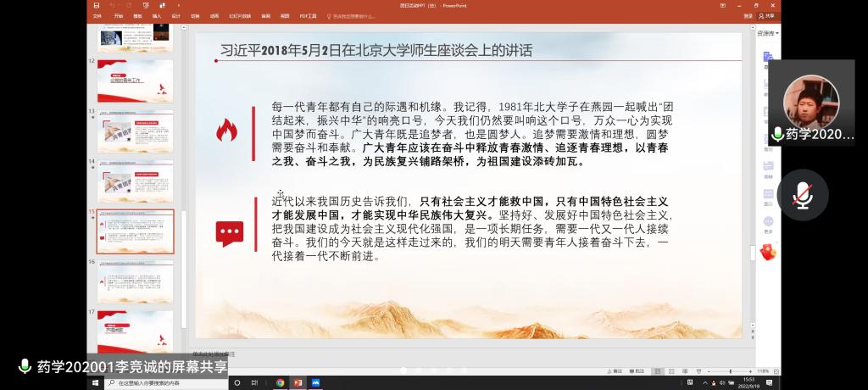This screenshot has width=868, height=390.
Task: Select slide 16 thumbnail
Action: (x=135, y=282)
